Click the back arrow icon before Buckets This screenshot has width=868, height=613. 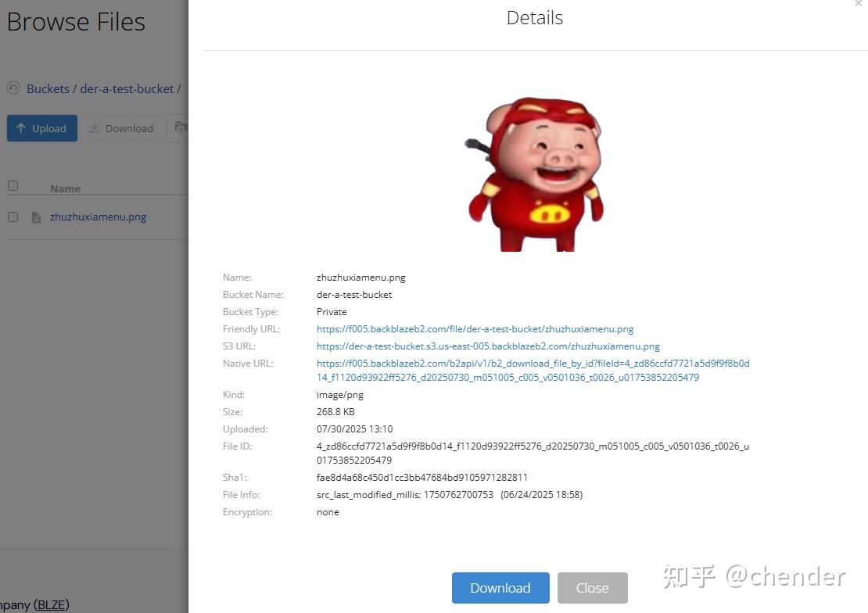click(x=13, y=88)
